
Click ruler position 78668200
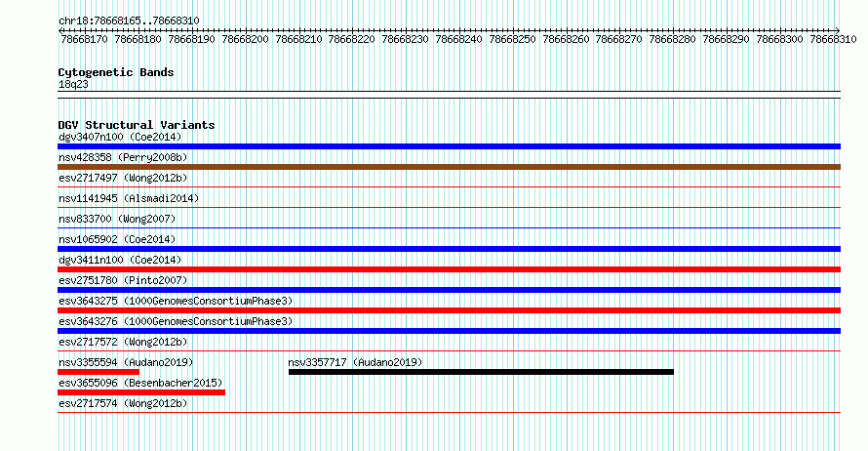[245, 40]
